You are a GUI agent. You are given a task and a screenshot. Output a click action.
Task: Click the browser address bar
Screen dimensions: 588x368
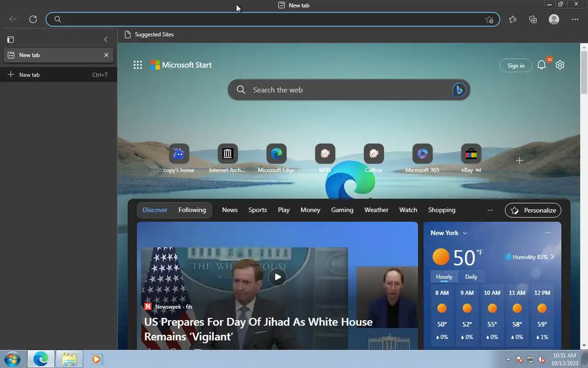(273, 19)
